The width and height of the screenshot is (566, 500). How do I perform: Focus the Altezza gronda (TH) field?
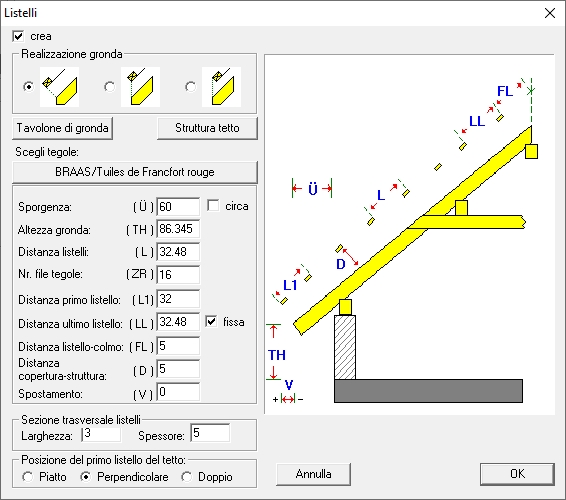point(178,229)
